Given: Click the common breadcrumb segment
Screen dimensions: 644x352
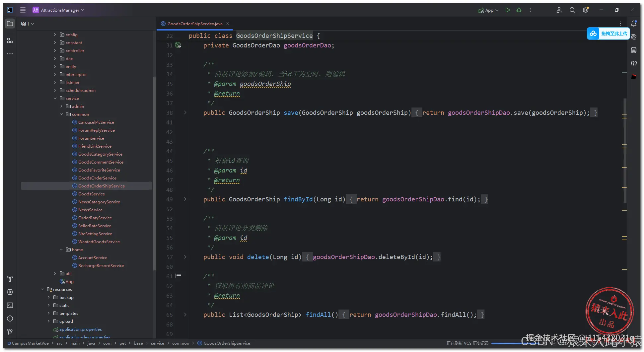Looking at the screenshot, I should pos(180,343).
